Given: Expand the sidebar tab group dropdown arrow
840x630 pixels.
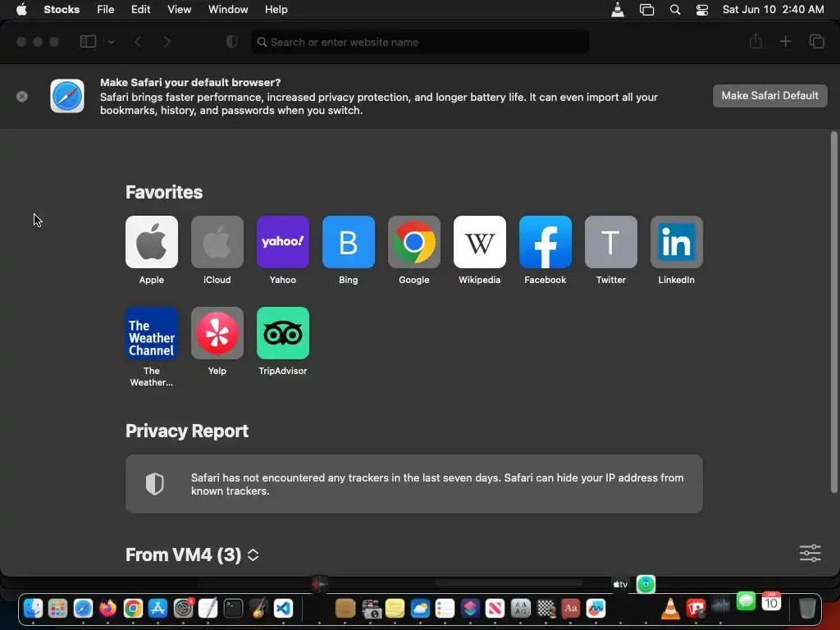Looking at the screenshot, I should click(x=111, y=42).
